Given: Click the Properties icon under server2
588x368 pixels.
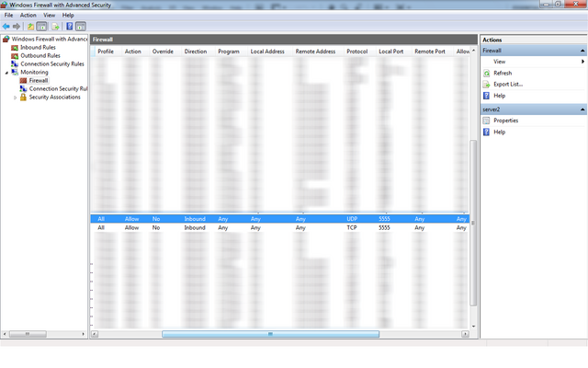Looking at the screenshot, I should pos(486,121).
